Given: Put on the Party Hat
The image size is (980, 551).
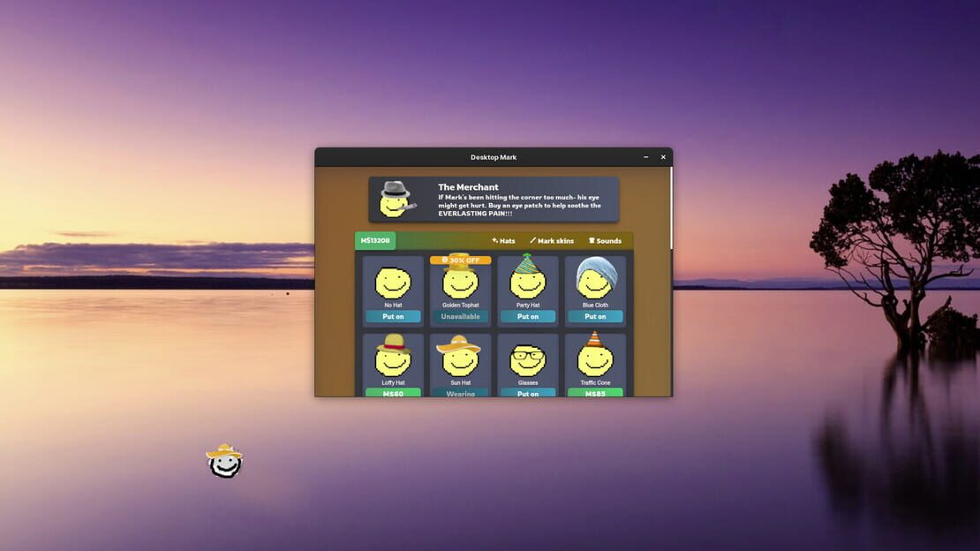Looking at the screenshot, I should click(x=528, y=316).
